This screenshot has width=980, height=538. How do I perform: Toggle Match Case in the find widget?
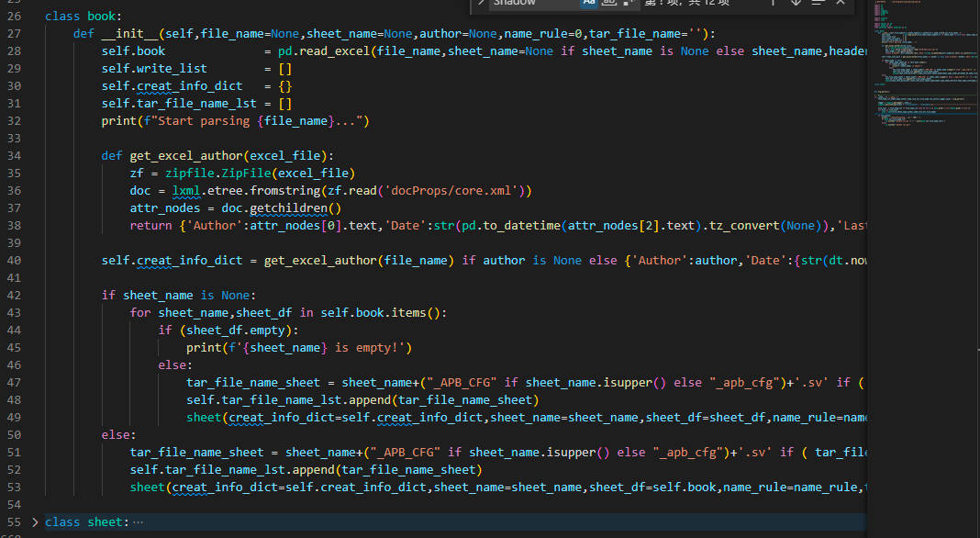click(x=589, y=3)
